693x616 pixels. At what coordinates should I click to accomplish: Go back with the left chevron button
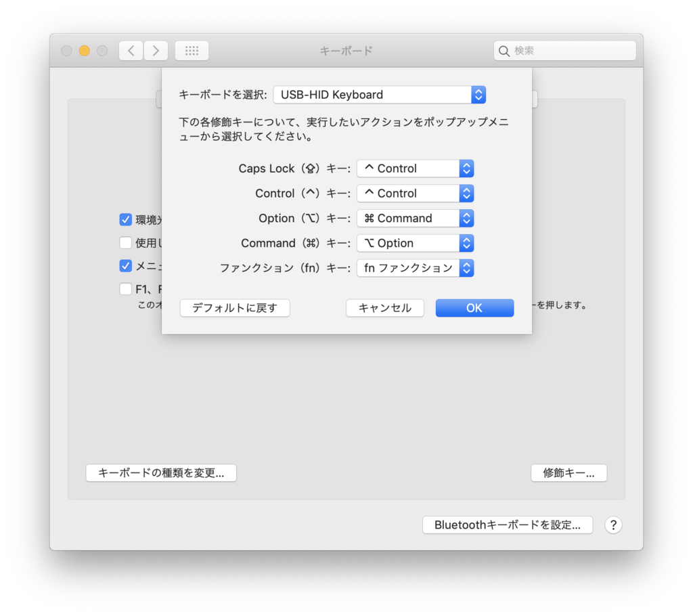tap(131, 51)
